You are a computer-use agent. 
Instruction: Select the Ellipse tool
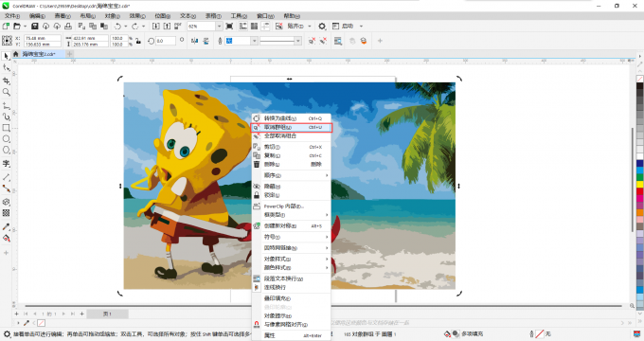click(7, 139)
